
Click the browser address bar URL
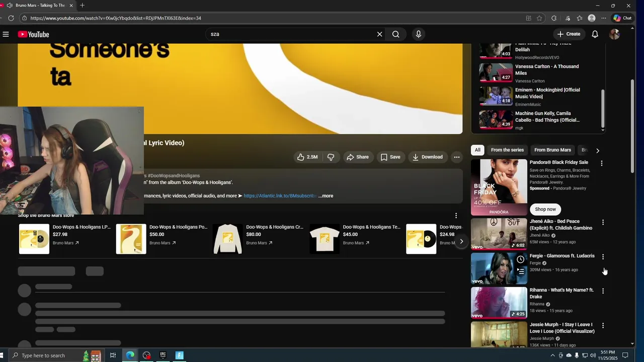116,18
